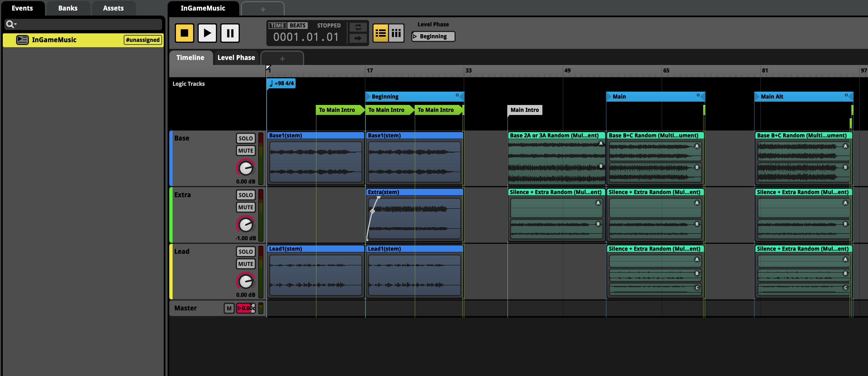The height and width of the screenshot is (376, 868).
Task: Open the Events tab
Action: coord(22,8)
